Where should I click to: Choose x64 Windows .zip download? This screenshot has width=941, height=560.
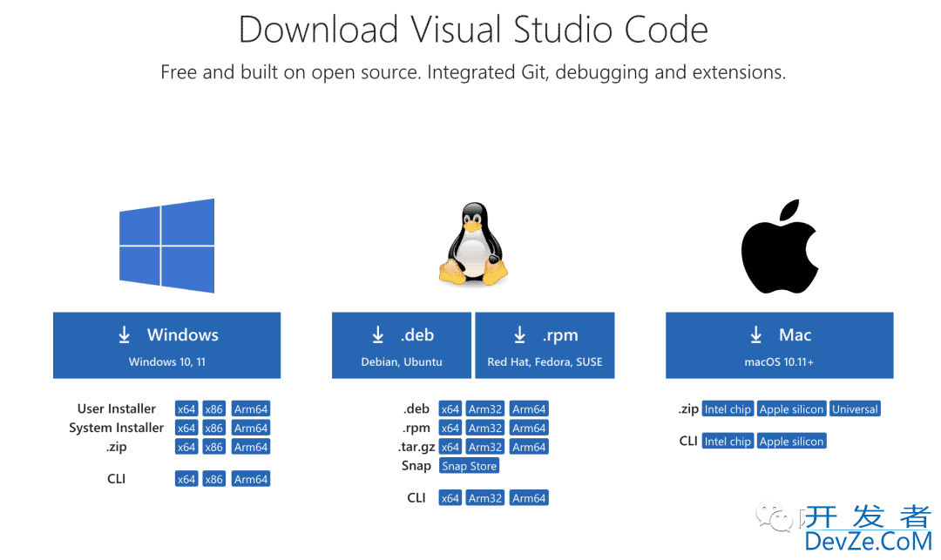[x=186, y=447]
